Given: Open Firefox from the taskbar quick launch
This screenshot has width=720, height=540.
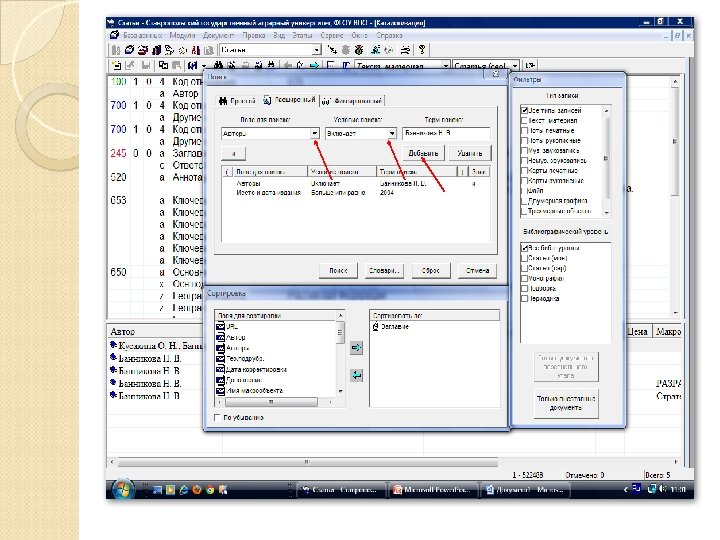Looking at the screenshot, I should 197,490.
